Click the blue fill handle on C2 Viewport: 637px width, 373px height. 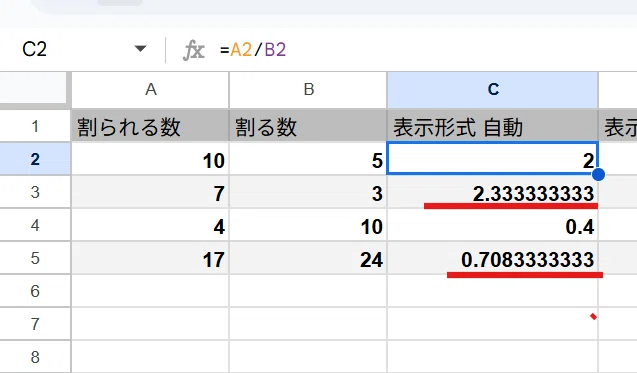tap(598, 174)
